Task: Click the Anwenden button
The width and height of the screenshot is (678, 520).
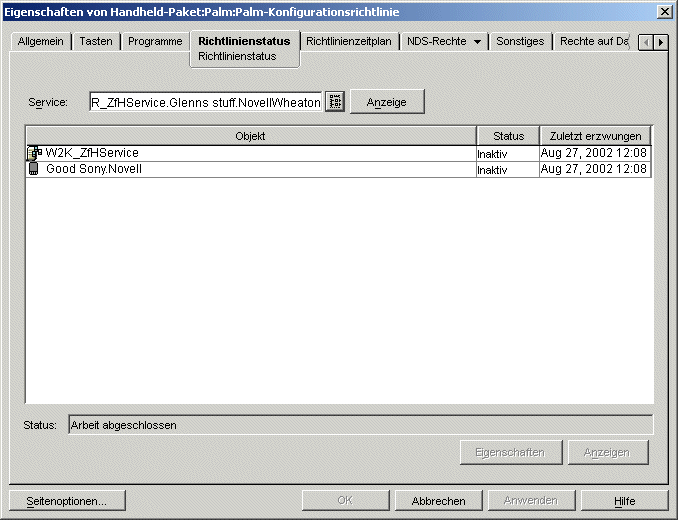Action: point(531,501)
